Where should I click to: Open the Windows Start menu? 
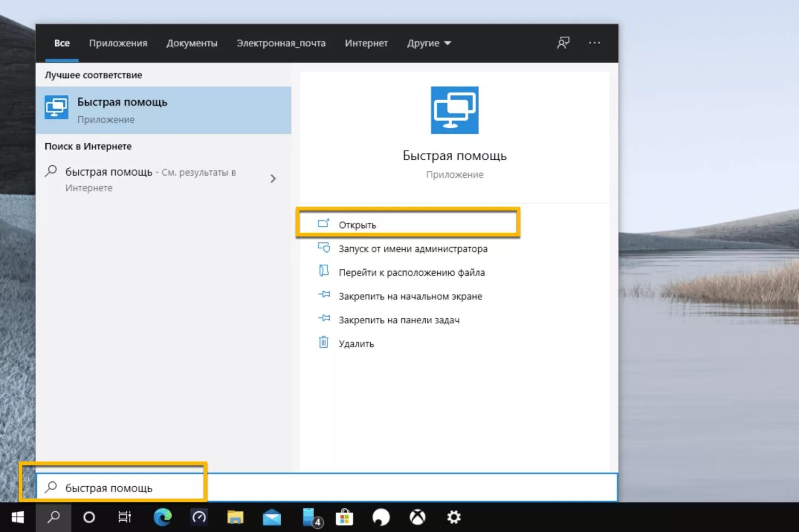(18, 517)
